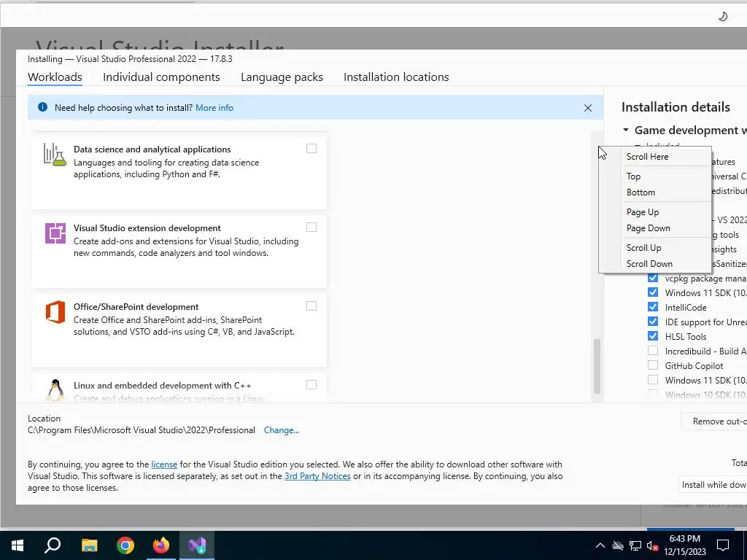This screenshot has height=560, width=747.
Task: Check Linux and embedded development workload
Action: (311, 384)
